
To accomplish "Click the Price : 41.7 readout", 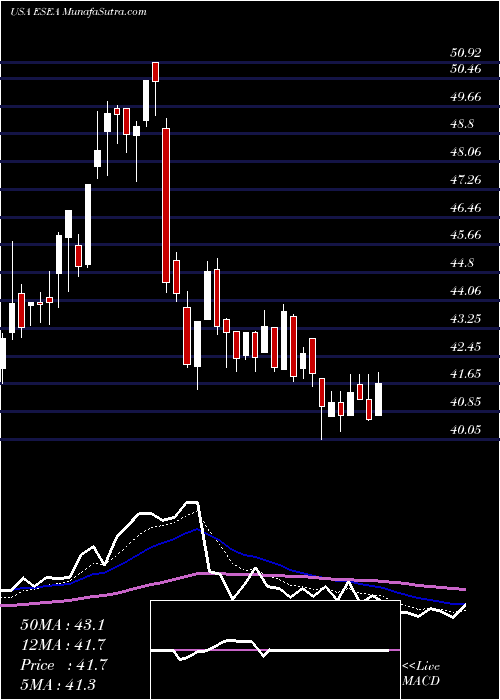I will [x=62, y=665].
